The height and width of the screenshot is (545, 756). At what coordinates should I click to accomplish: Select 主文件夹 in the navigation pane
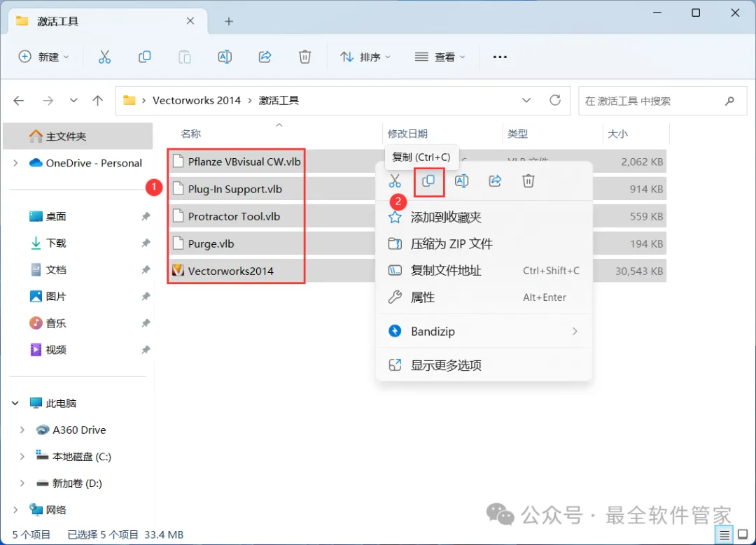pos(78,136)
